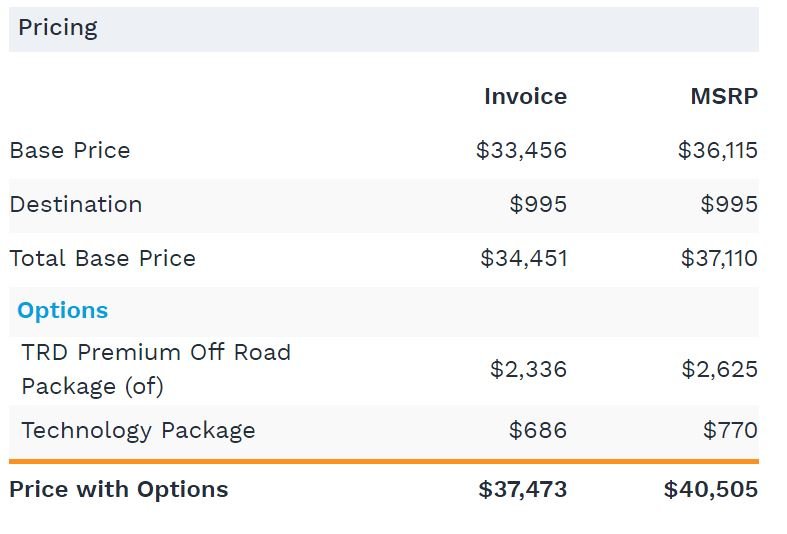The width and height of the screenshot is (787, 534).
Task: Click the Options heading link
Action: point(63,311)
